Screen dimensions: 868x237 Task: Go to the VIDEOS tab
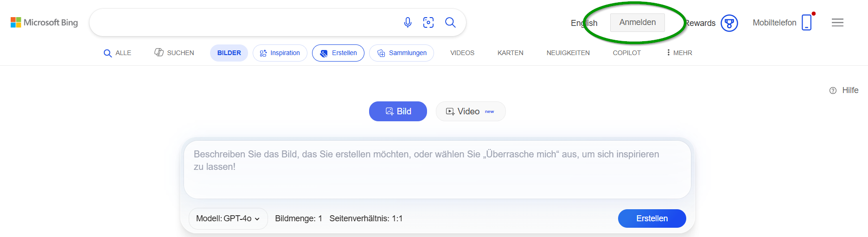(462, 53)
